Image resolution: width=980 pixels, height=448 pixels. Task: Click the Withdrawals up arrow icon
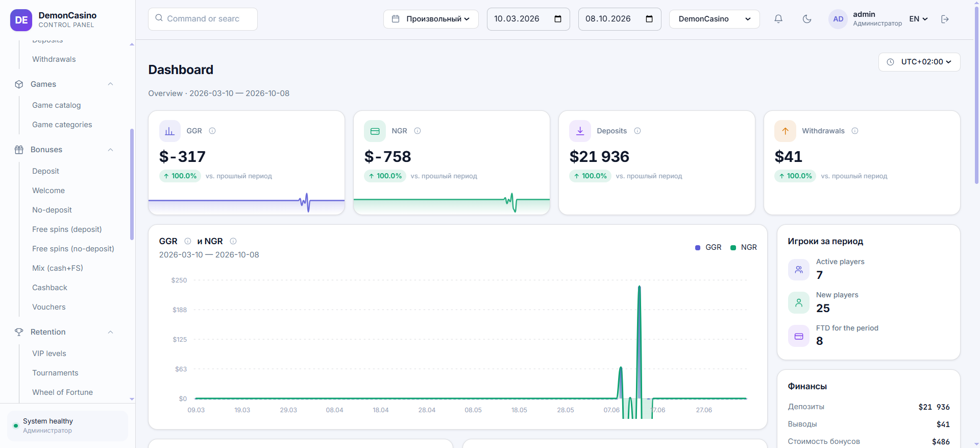785,131
